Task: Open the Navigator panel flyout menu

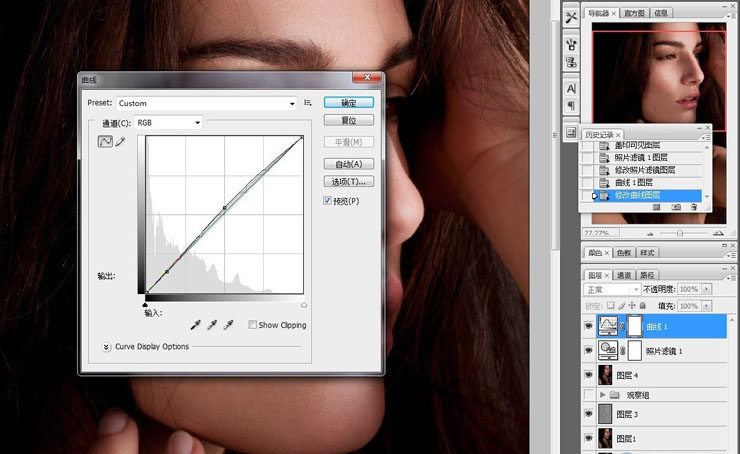Action: 732,16
